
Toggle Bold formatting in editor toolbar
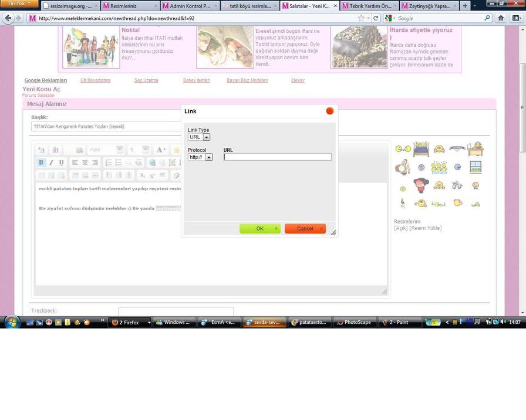click(41, 162)
